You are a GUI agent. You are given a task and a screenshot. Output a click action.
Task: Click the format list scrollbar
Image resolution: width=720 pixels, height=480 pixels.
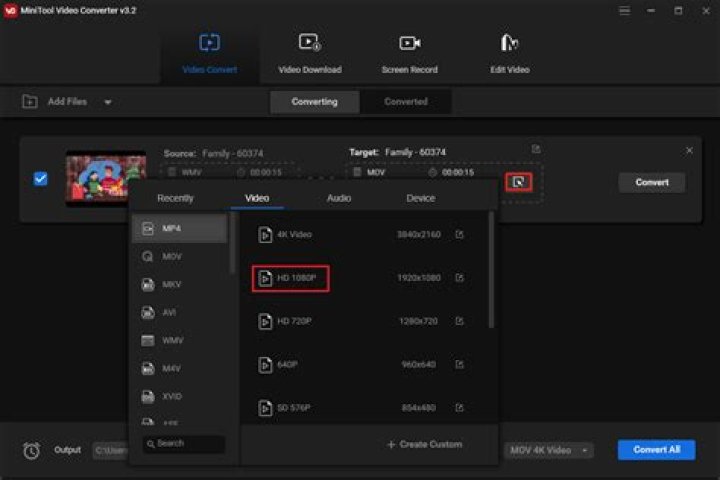click(232, 243)
